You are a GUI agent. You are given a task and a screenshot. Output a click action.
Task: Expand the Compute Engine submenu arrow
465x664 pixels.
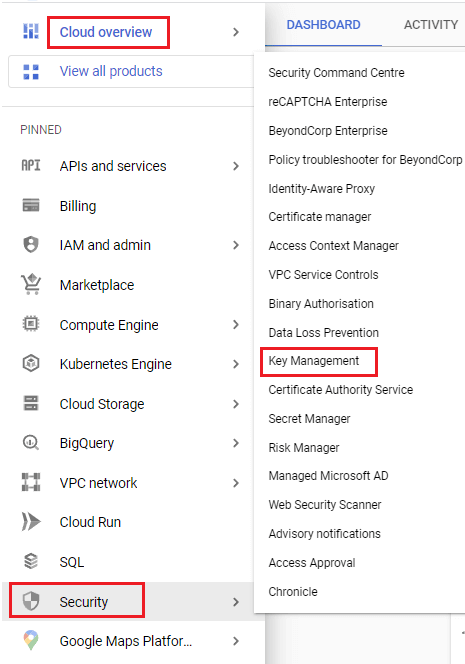click(236, 325)
